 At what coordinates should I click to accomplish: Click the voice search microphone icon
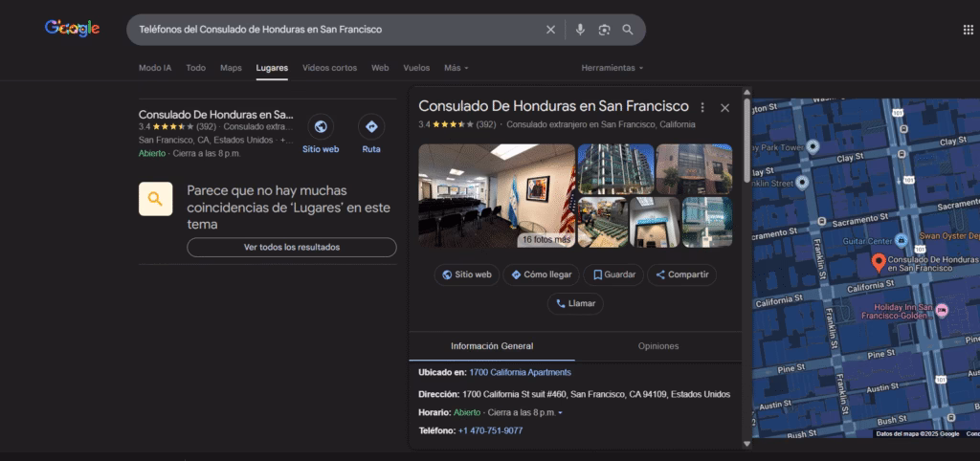(x=579, y=30)
